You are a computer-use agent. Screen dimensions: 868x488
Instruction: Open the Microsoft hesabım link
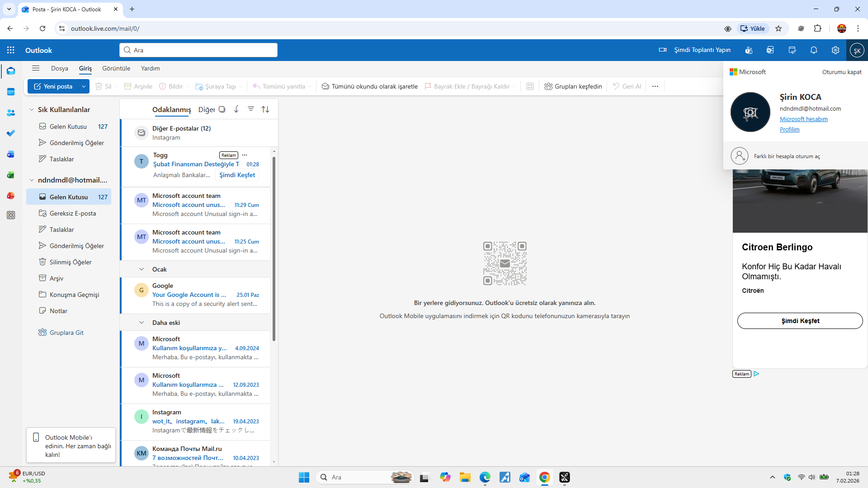coord(804,119)
